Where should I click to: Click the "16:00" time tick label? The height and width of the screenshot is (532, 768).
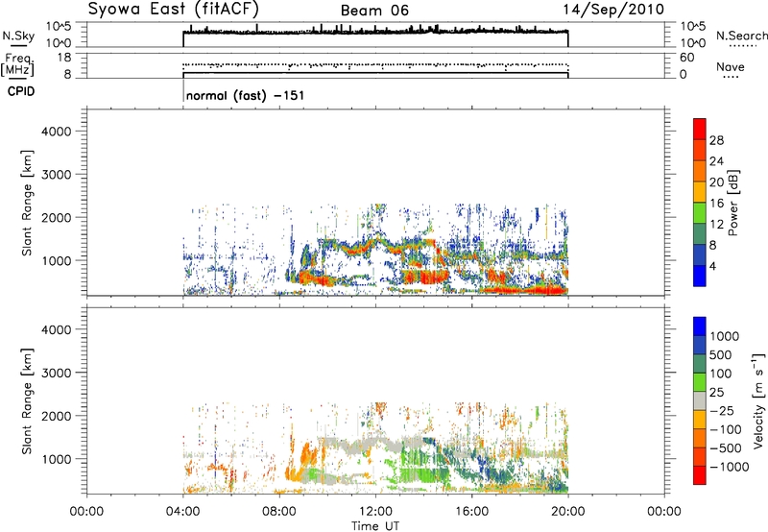pyautogui.click(x=471, y=512)
